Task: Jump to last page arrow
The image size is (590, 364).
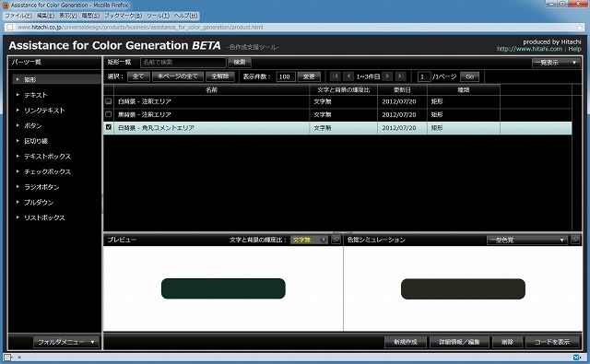Action: point(400,76)
